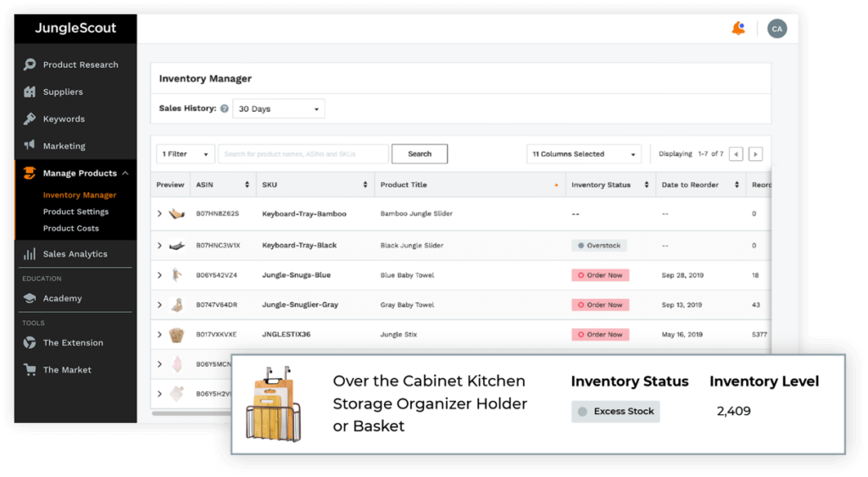Click the cabinet organizer product image
Image resolution: width=868 pixels, height=477 pixels.
click(274, 404)
